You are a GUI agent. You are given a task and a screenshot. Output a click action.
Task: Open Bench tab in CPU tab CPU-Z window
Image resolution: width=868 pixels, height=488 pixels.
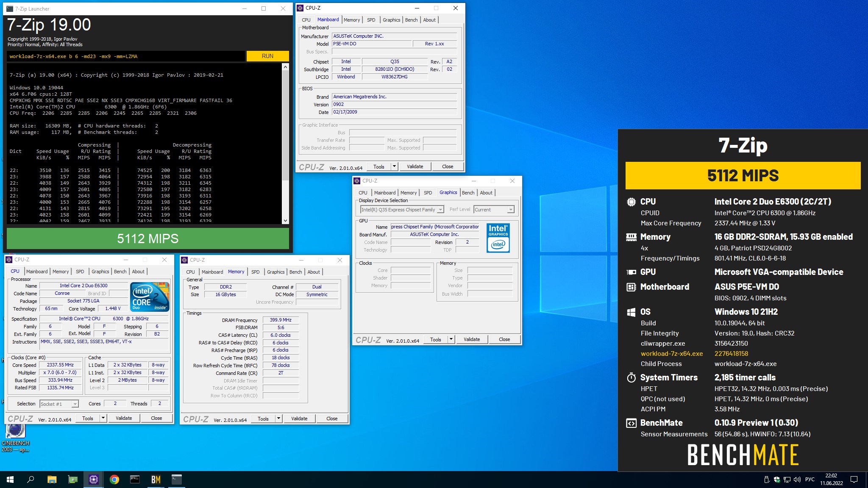click(120, 272)
